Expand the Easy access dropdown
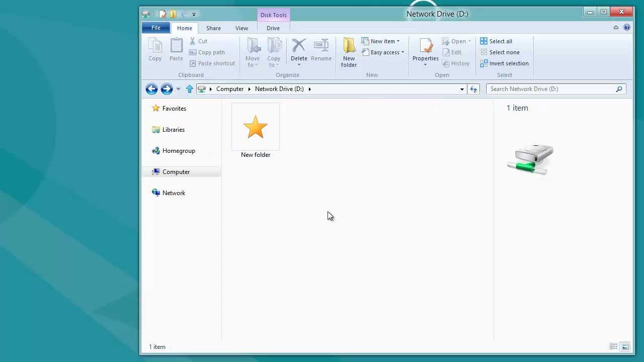644x362 pixels. point(383,52)
